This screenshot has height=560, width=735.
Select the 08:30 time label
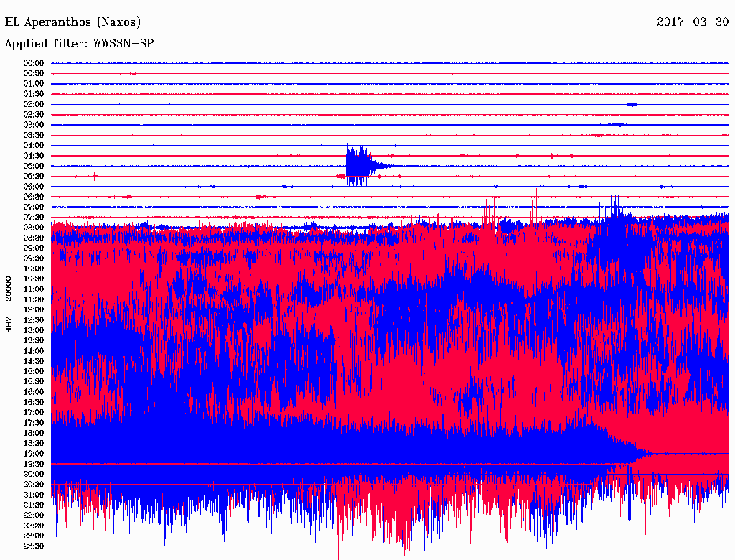pos(34,238)
